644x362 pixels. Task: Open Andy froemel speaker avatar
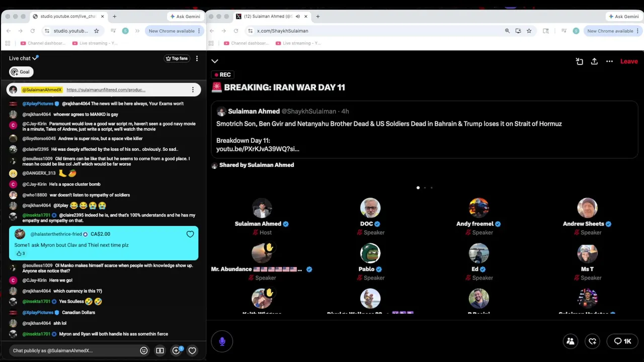pyautogui.click(x=479, y=208)
